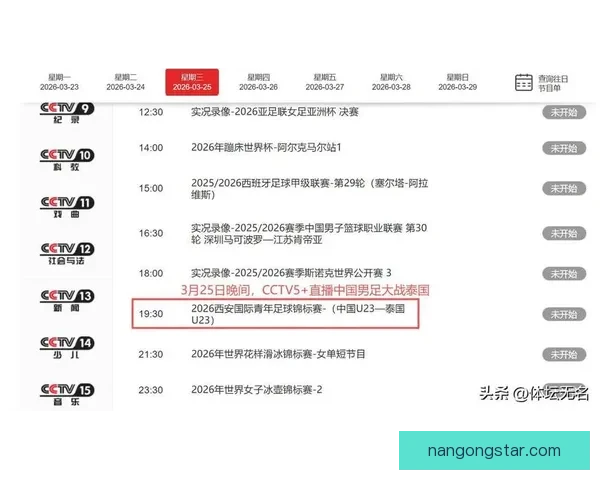Switch to the 星期六 2026-03-28 date tab
The width and height of the screenshot is (600, 480).
(391, 82)
